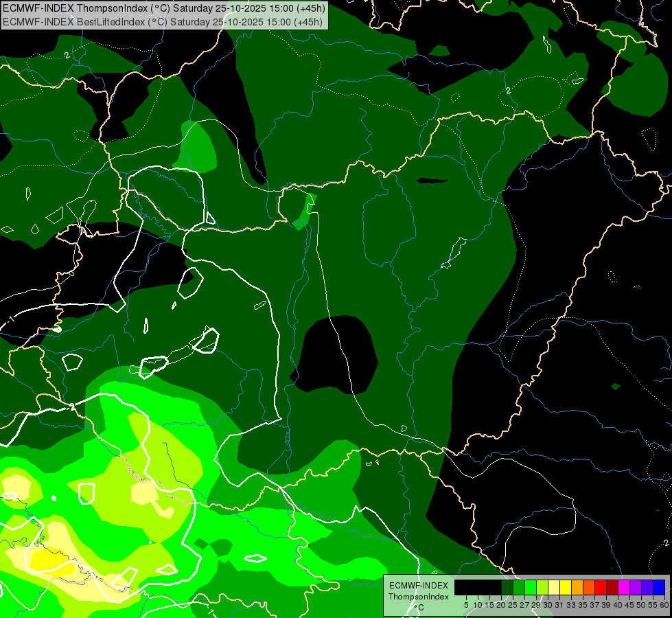672x618 pixels.
Task: Select the brightest green 27-29 legend swatch
Action: pos(531,587)
